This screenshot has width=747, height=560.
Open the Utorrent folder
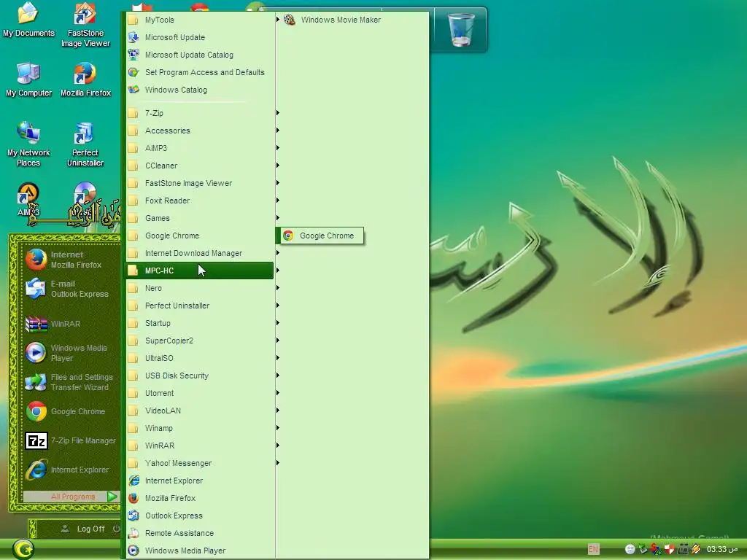[x=200, y=393]
